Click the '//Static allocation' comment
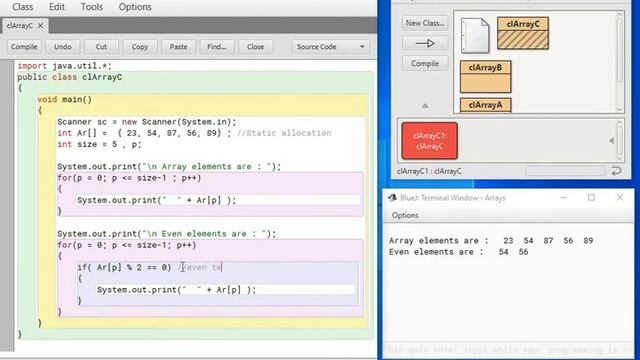This screenshot has width=640, height=360. coord(284,133)
